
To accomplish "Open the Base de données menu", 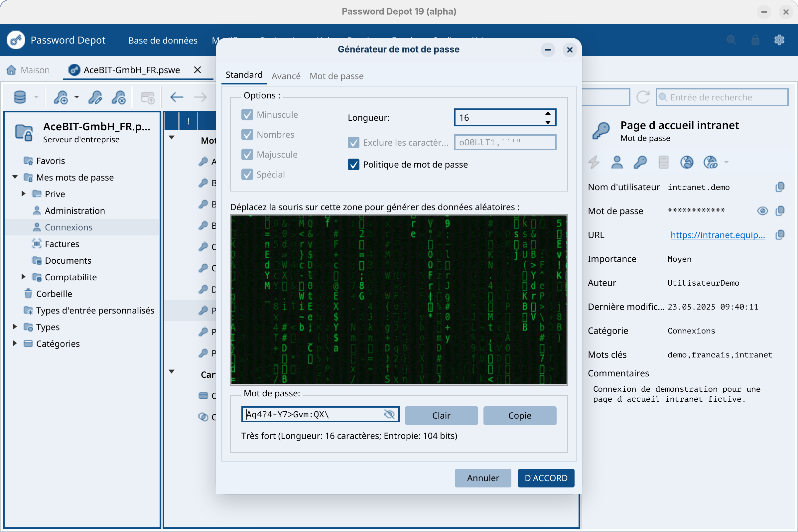I will (163, 40).
